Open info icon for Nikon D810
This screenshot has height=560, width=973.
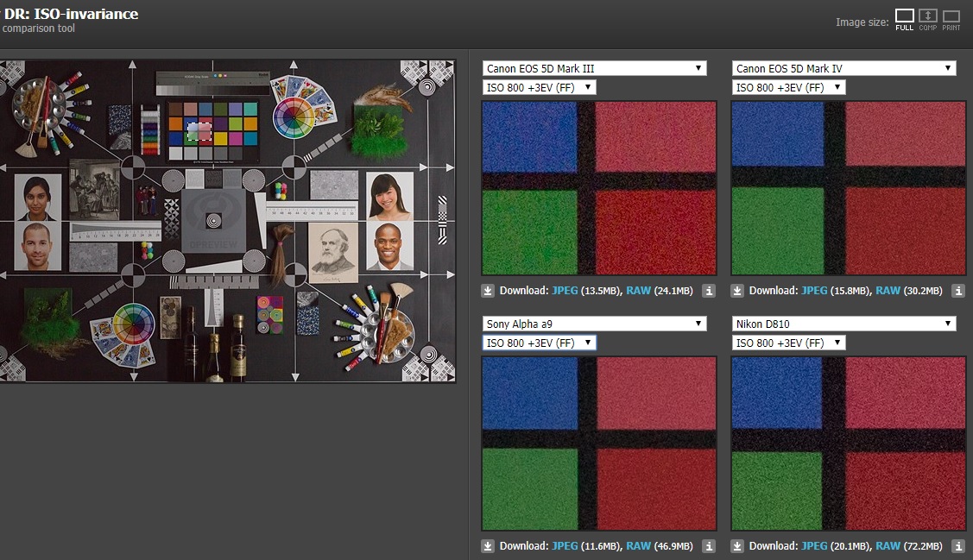point(958,546)
